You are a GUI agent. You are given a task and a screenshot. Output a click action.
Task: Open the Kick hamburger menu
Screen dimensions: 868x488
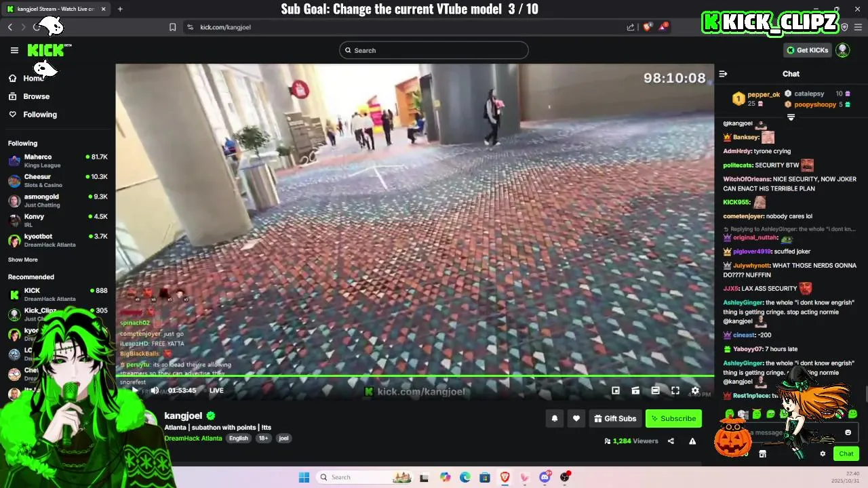click(x=14, y=50)
